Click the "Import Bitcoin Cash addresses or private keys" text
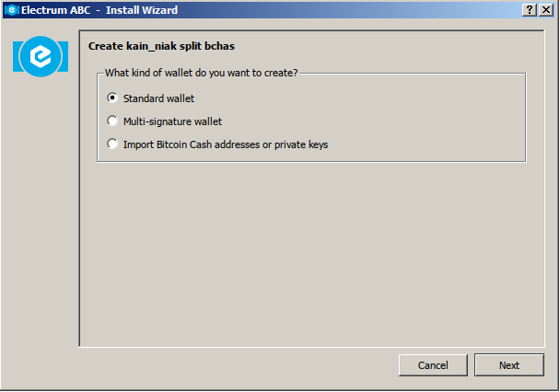 click(226, 144)
